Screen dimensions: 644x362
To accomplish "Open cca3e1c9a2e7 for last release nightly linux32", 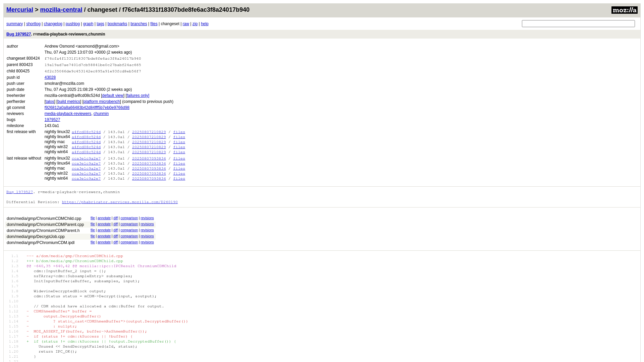I will pyautogui.click(x=86, y=159).
